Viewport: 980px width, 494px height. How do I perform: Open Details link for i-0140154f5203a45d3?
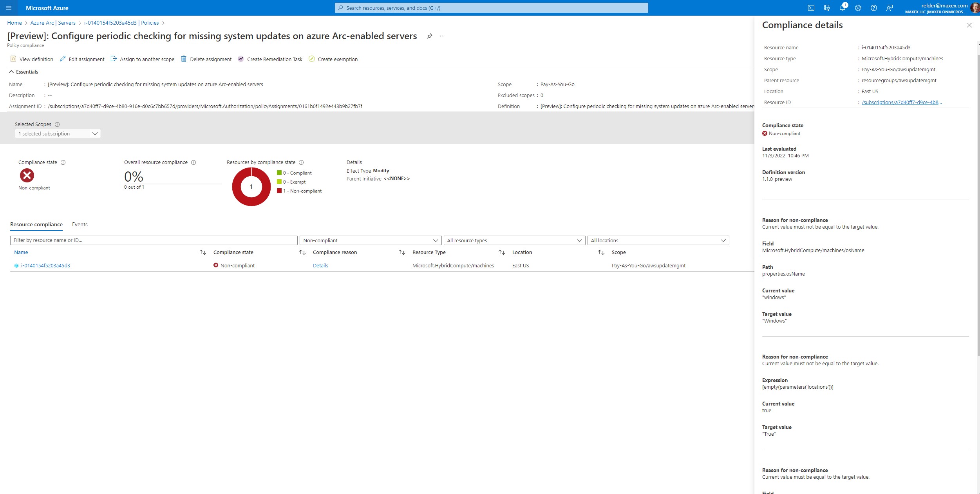point(320,265)
